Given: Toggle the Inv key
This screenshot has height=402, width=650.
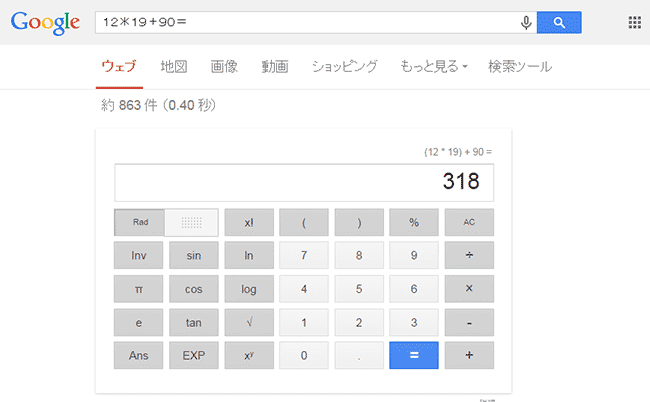Looking at the screenshot, I should click(138, 255).
